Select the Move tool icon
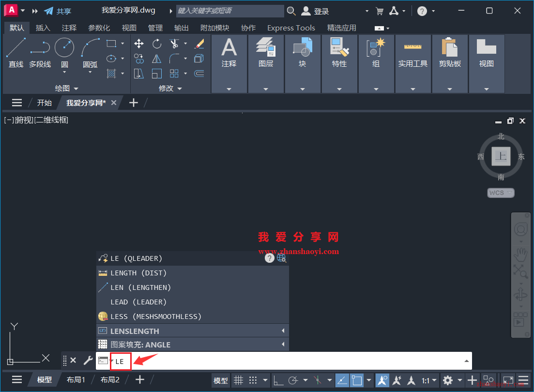The width and height of the screenshot is (534, 392). tap(138, 44)
